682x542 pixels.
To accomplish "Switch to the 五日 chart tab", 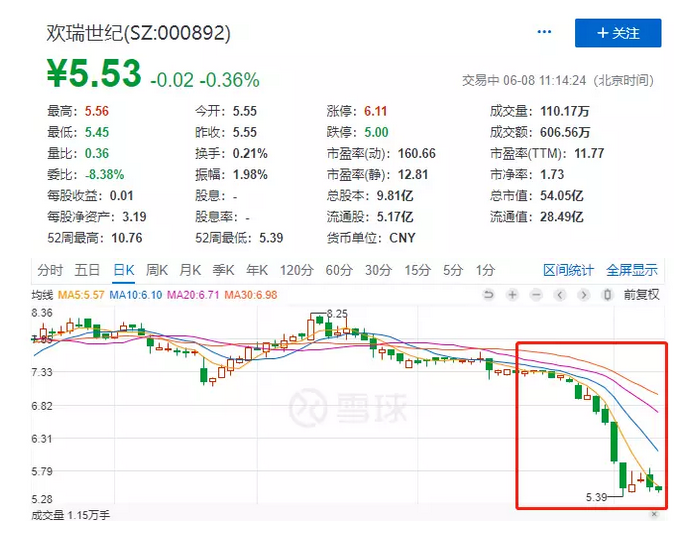I will [x=87, y=270].
